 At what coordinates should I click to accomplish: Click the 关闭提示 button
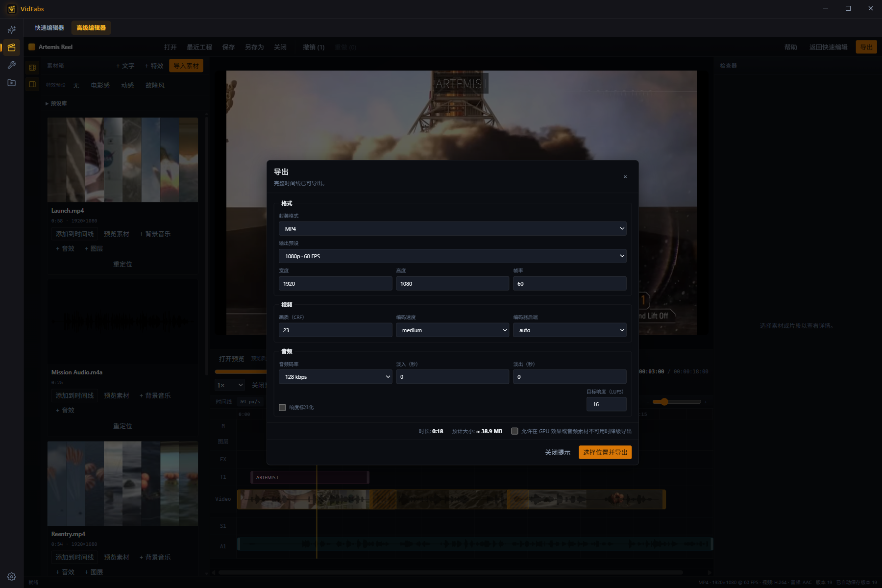pyautogui.click(x=558, y=452)
